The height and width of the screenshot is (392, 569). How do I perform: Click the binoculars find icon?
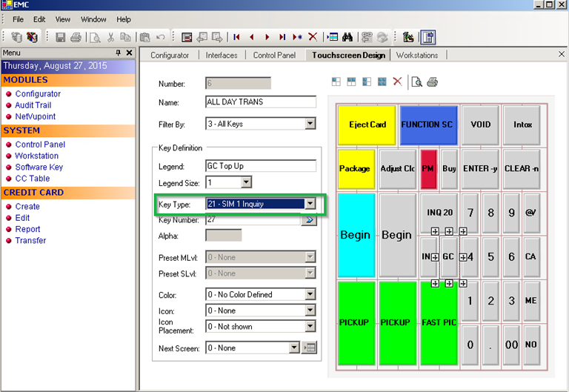click(x=347, y=37)
